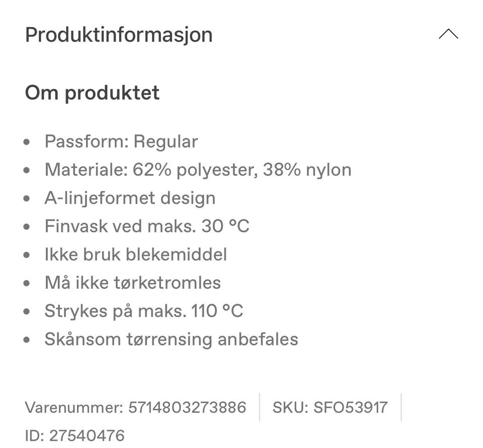Click the bullet before Strykes

(27, 312)
